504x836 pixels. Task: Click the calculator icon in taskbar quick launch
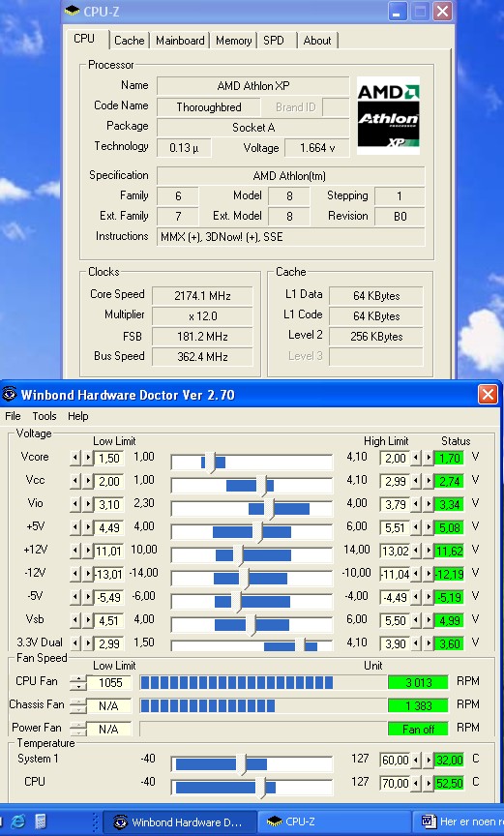[41, 821]
